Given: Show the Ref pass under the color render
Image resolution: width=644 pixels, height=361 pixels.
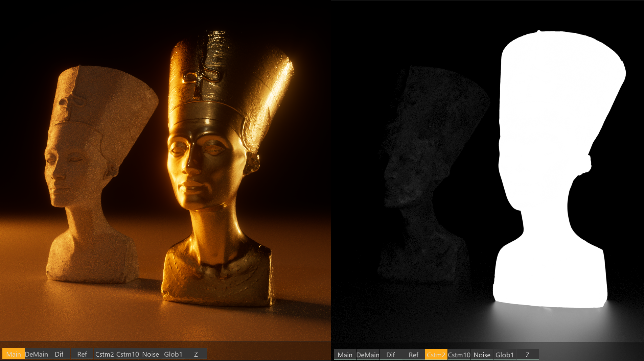Looking at the screenshot, I should tap(82, 354).
